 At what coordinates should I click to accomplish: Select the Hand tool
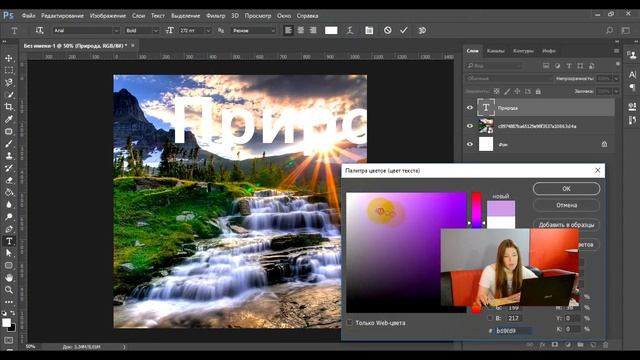pos(9,278)
